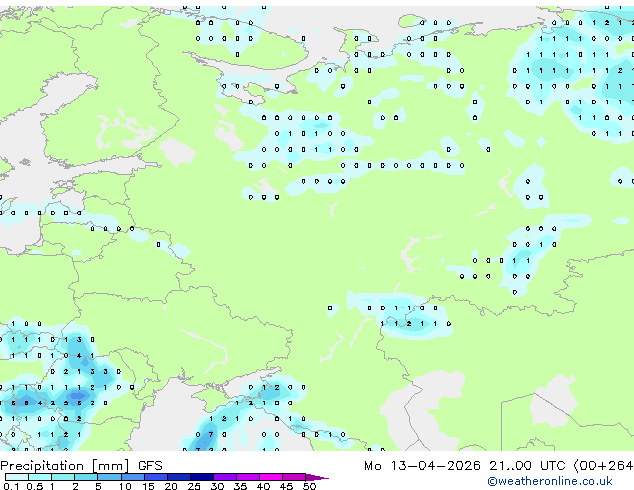Viewport: 634px width, 490px height.
Task: Click the "50" legend scale label
Action: tap(309, 486)
